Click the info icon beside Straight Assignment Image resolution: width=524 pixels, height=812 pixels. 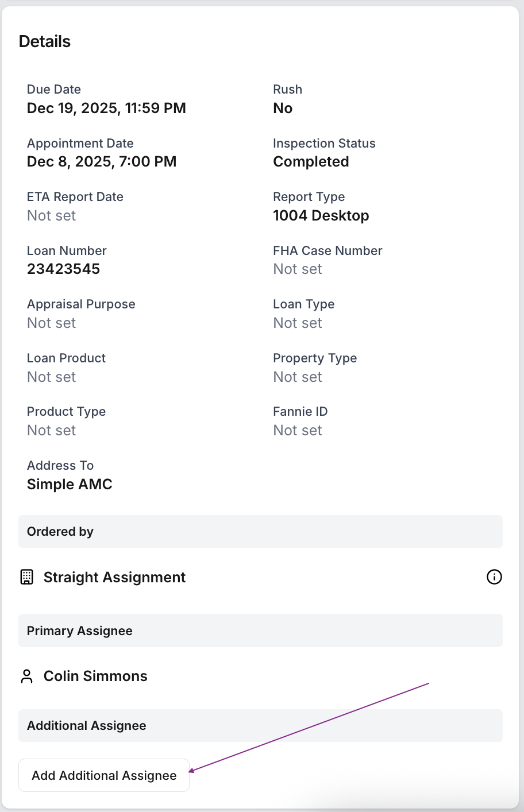tap(494, 577)
